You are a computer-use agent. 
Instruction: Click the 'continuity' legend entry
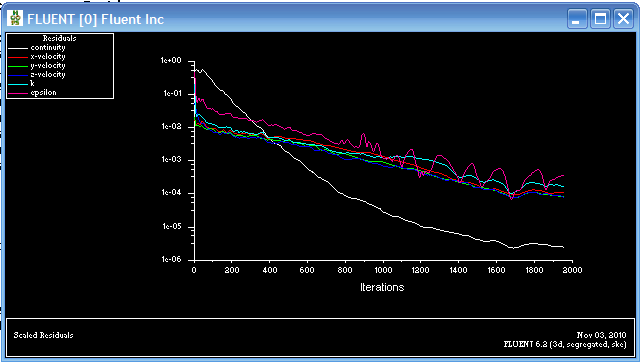click(48, 47)
